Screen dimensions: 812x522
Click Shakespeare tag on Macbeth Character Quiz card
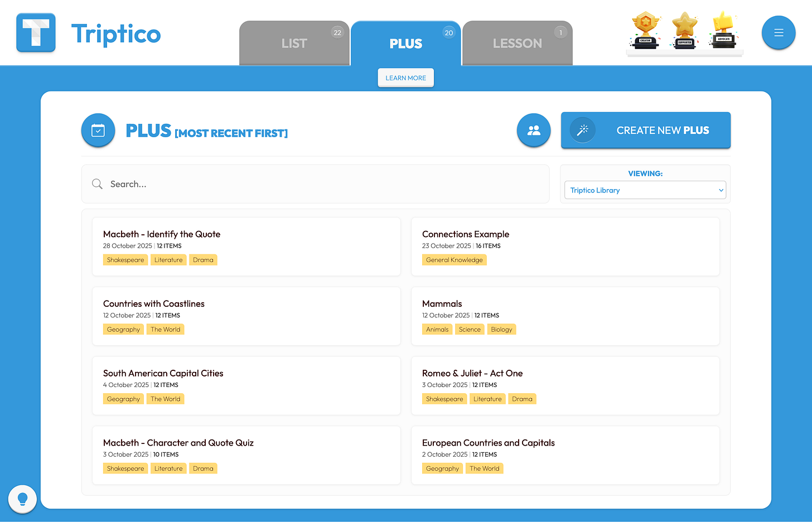click(125, 469)
